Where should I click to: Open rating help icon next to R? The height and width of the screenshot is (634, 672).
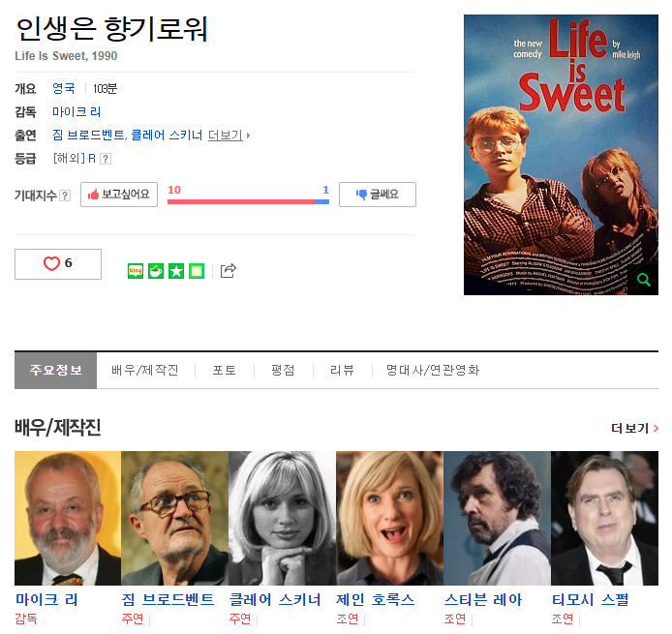(106, 159)
